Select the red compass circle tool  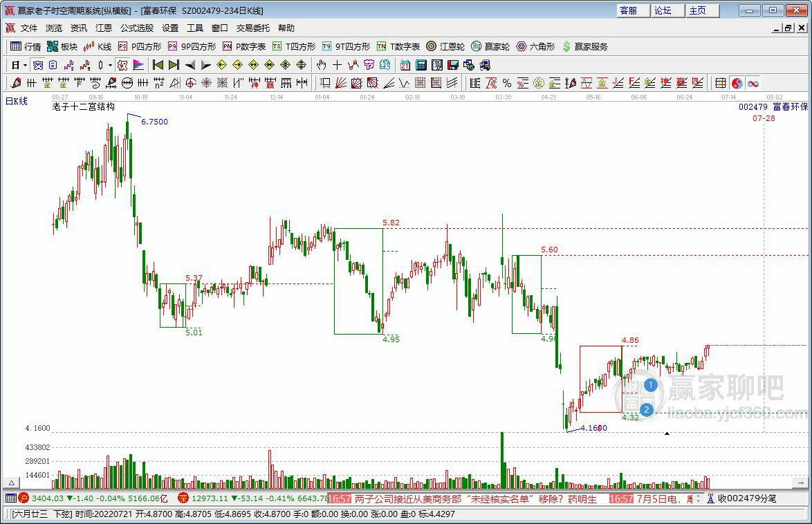point(191,83)
